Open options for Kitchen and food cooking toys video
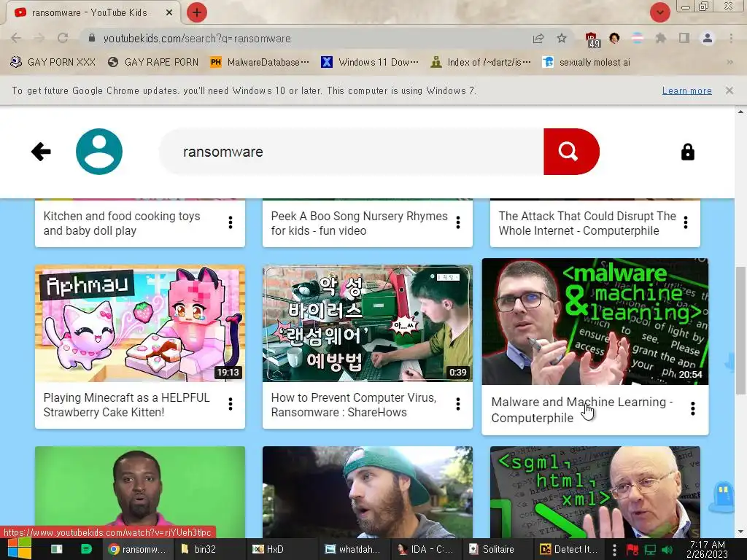This screenshot has height=560, width=747. click(231, 222)
